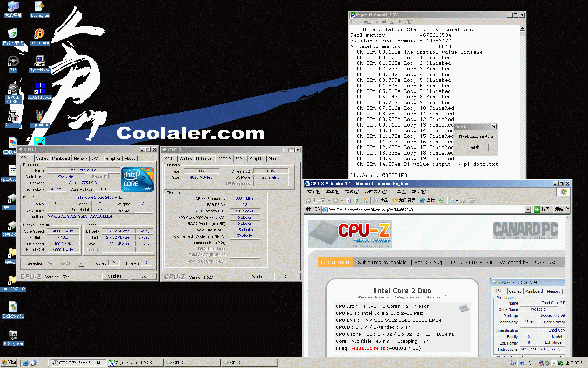Launch the everest.exe desktop shortcut
Screen dimensions: 588x368
coord(40,36)
